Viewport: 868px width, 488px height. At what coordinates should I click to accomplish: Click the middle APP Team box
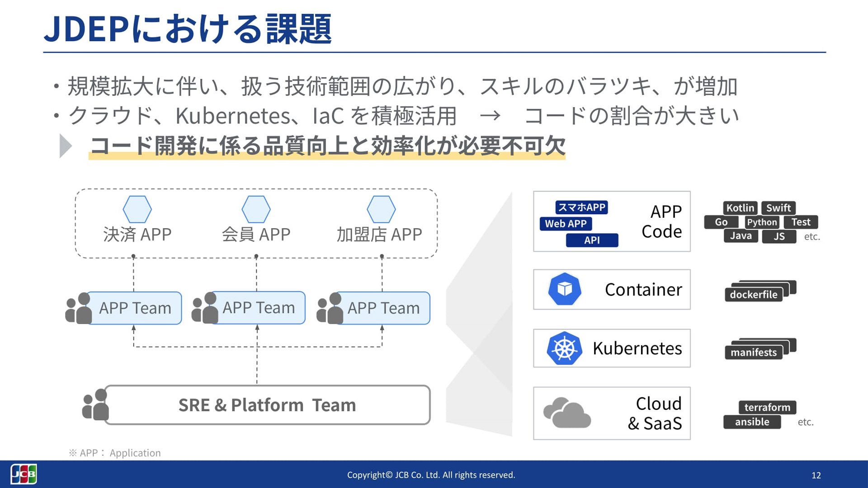(259, 308)
